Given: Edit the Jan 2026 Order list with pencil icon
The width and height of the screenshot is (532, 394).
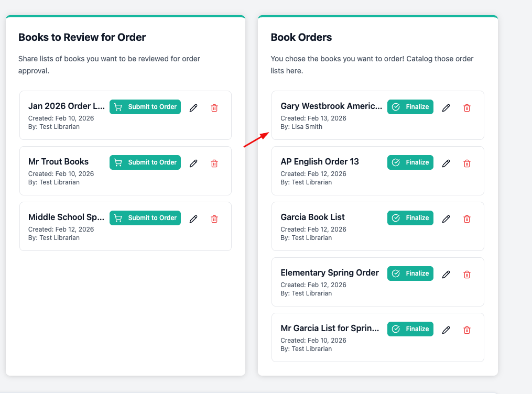Looking at the screenshot, I should [193, 108].
